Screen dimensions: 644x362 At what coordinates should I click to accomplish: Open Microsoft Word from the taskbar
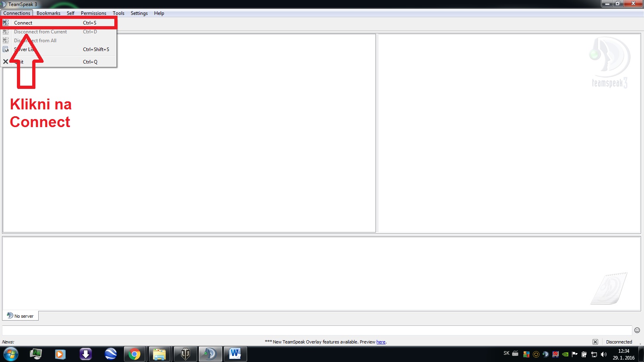pos(235,354)
